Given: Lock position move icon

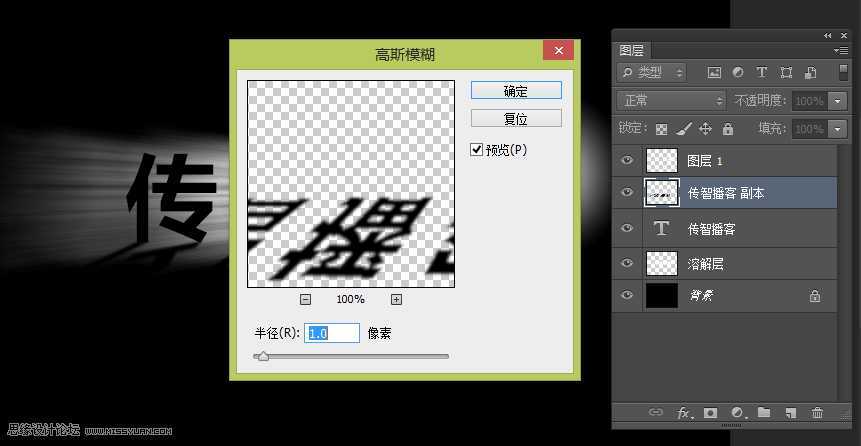Looking at the screenshot, I should click(706, 129).
